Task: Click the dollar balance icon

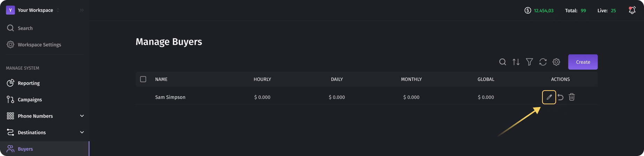Action: click(528, 10)
